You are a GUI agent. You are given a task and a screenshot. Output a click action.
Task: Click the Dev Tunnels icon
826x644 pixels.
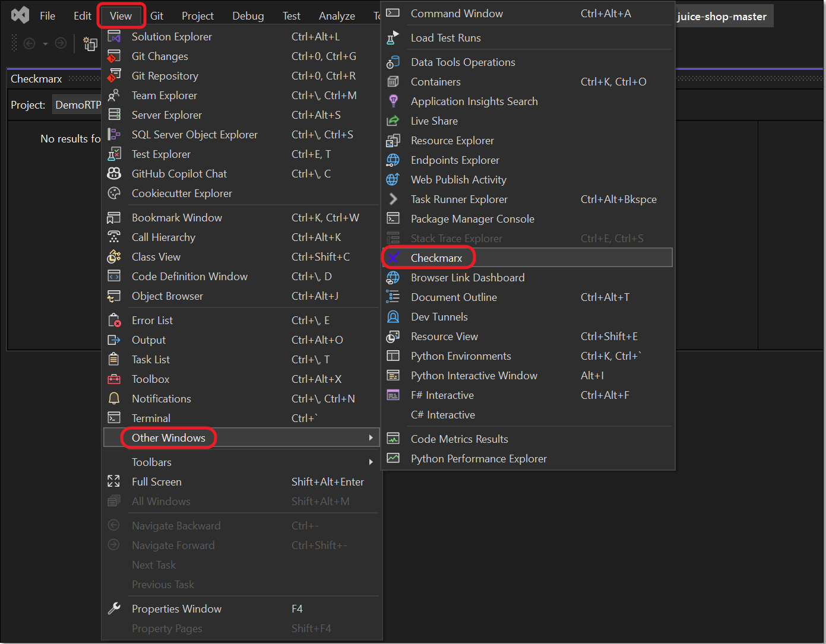coord(393,316)
